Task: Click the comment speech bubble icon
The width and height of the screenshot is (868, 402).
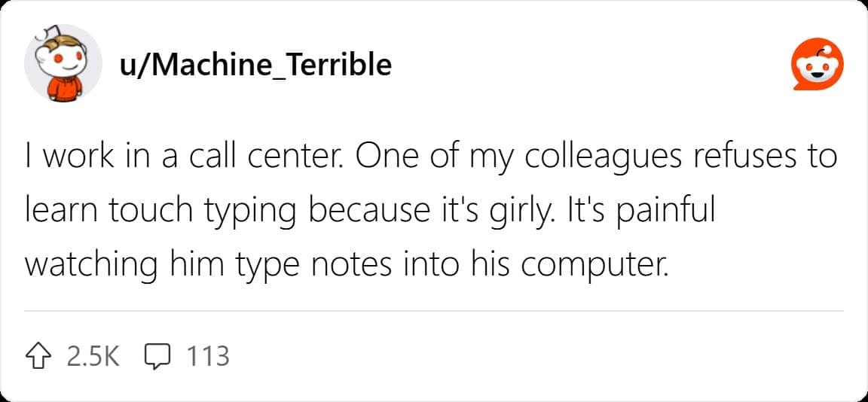Action: point(154,355)
